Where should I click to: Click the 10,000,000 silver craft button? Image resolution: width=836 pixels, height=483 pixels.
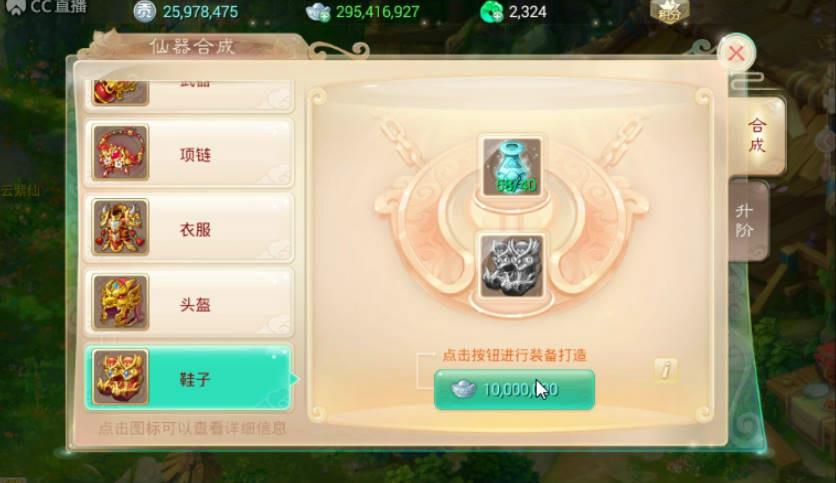515,390
